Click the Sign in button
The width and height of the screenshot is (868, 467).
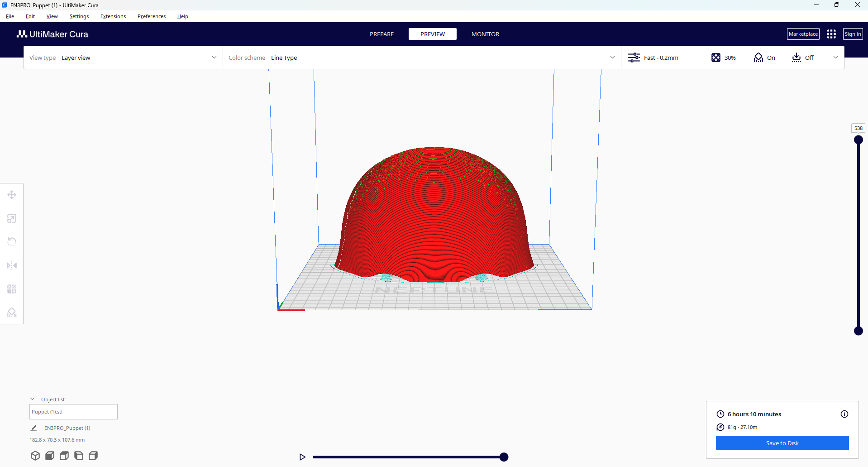(853, 34)
